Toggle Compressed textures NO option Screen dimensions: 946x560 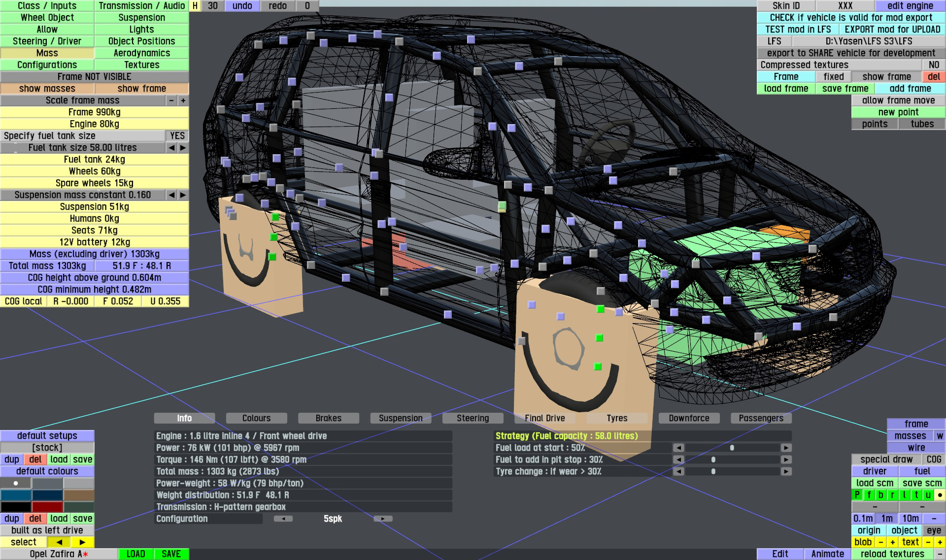point(933,65)
